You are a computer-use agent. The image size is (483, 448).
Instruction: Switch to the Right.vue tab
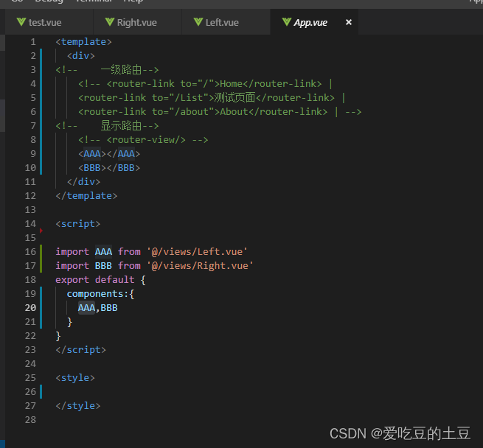click(137, 22)
